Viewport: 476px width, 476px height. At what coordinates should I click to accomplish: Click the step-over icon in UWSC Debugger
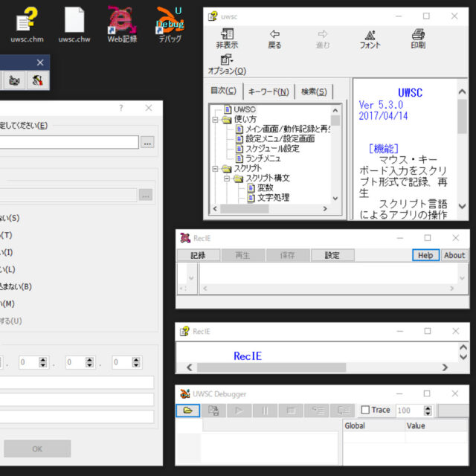[x=343, y=411]
